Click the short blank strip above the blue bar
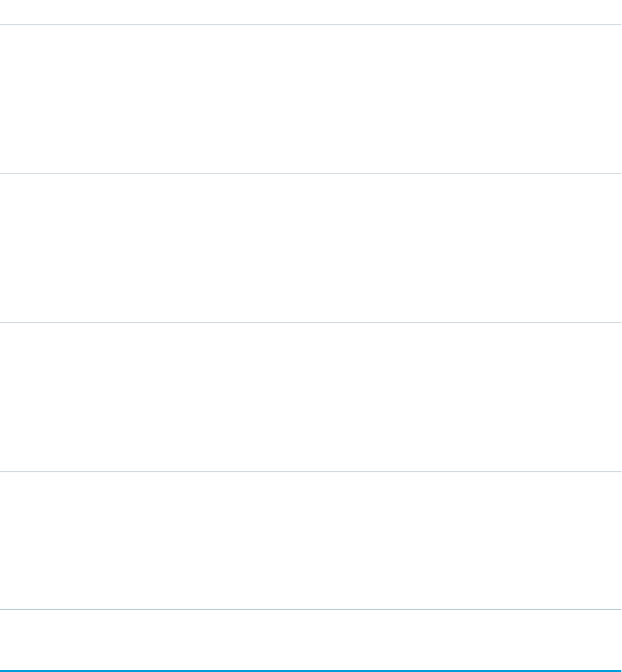 (311, 639)
